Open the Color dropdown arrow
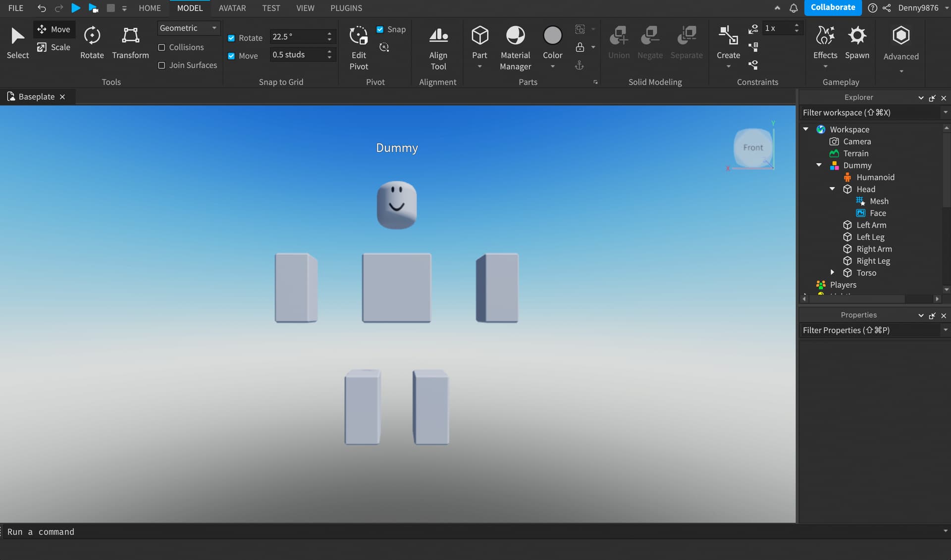This screenshot has height=560, width=951. (552, 66)
